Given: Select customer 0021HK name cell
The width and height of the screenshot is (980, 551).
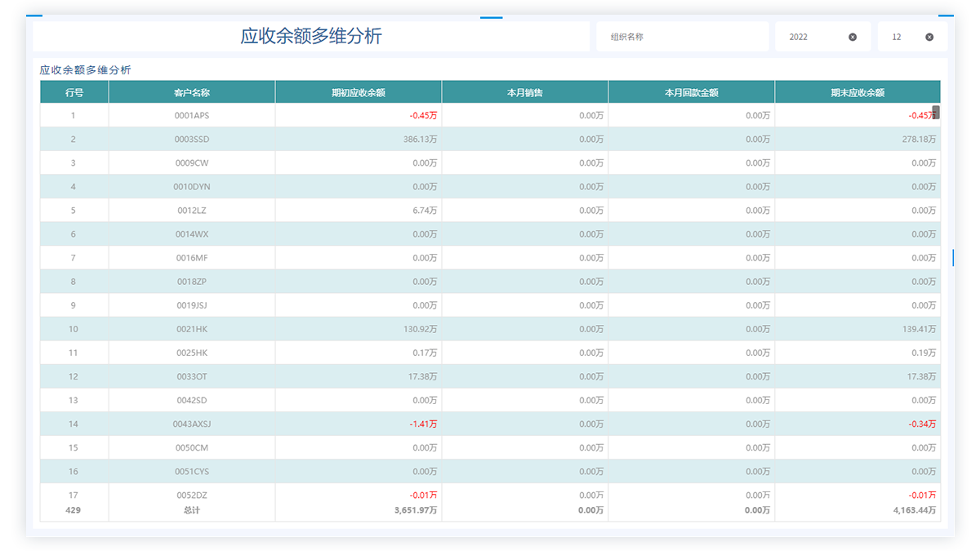Looking at the screenshot, I should click(192, 329).
